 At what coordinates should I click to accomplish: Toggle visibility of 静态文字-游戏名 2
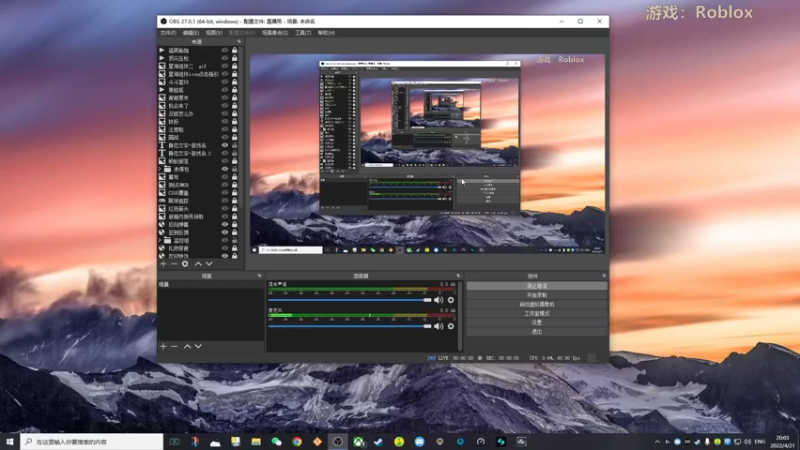(225, 153)
